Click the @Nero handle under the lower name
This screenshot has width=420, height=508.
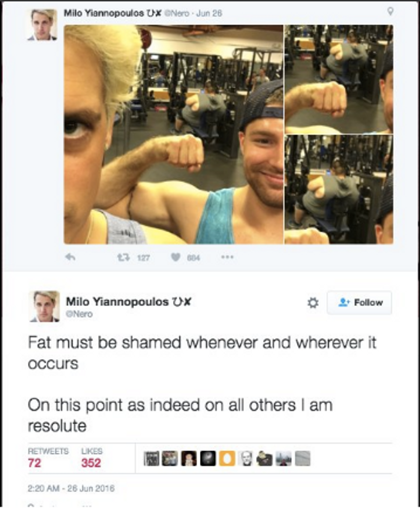click(79, 314)
